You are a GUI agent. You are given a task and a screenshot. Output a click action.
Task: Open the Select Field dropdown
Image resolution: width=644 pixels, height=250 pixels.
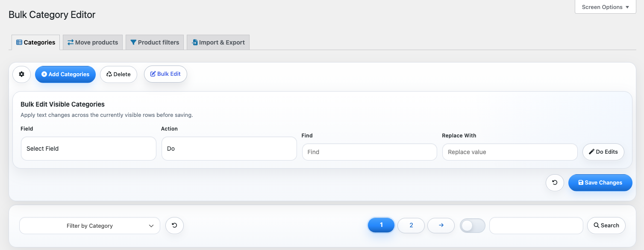click(88, 149)
